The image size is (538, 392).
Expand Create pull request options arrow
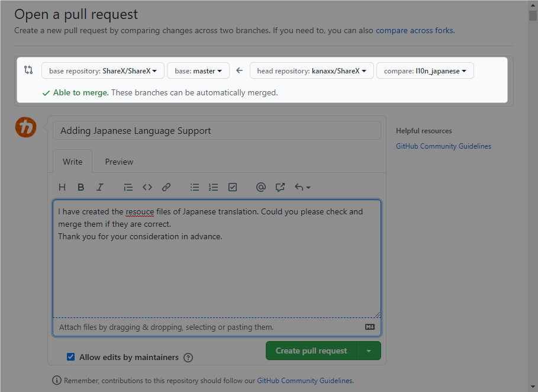point(369,351)
